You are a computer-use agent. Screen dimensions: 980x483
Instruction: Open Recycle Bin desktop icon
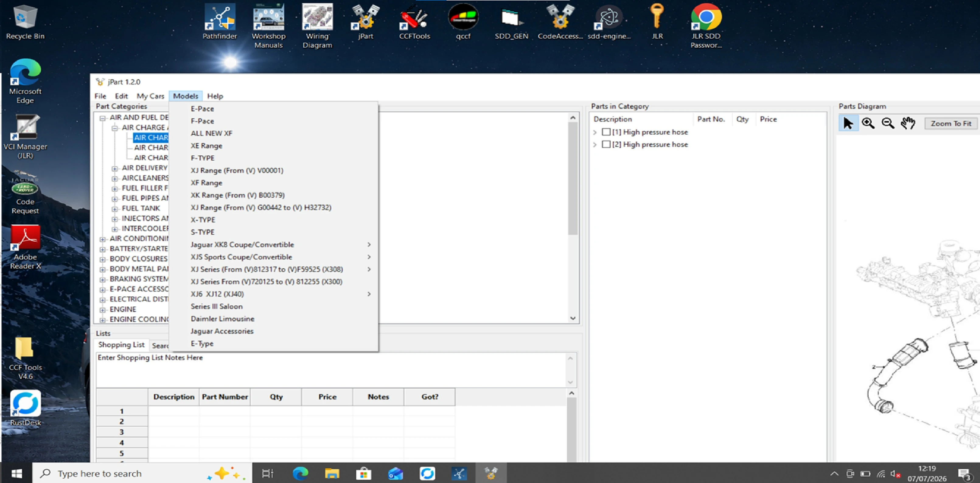tap(25, 22)
